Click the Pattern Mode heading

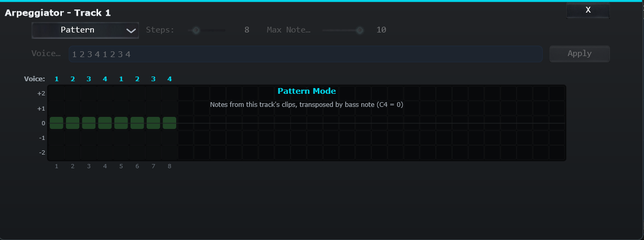click(x=307, y=91)
